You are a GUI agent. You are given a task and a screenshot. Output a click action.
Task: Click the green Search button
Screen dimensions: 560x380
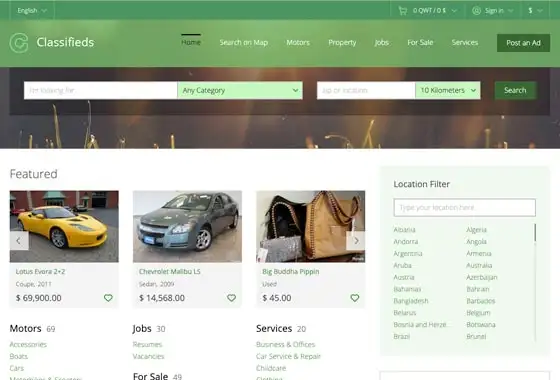tap(515, 90)
